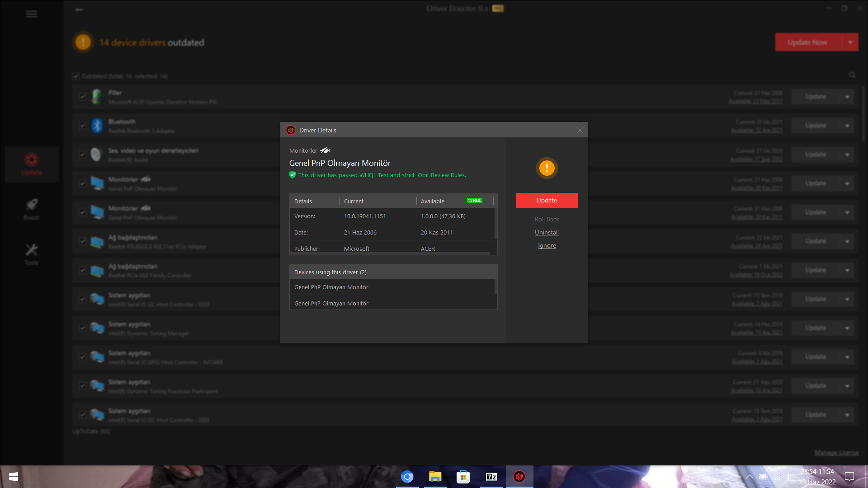Open the hamburger menu icon
This screenshot has height=488, width=868.
click(31, 14)
